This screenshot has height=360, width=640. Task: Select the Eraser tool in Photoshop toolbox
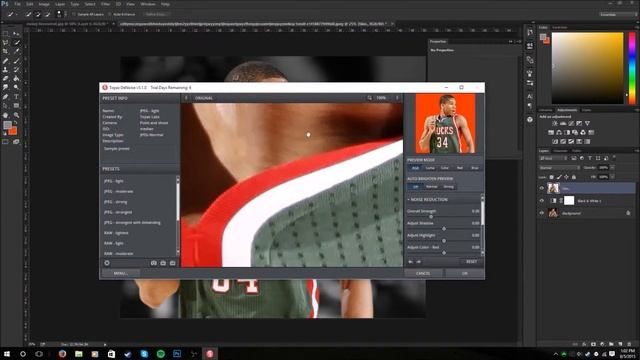6,78
